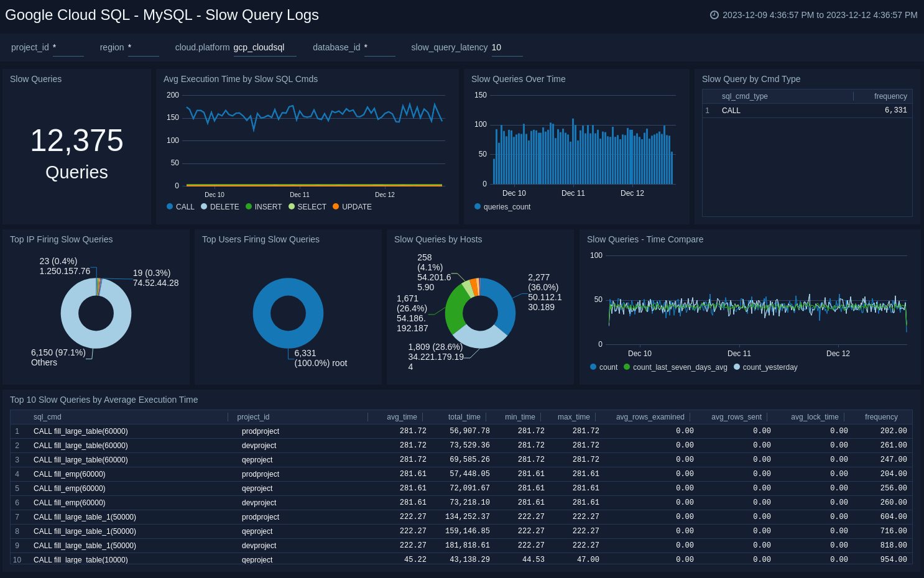Click the Slow Queries Over Time panel title
Image resolution: width=924 pixels, height=578 pixels.
[518, 79]
